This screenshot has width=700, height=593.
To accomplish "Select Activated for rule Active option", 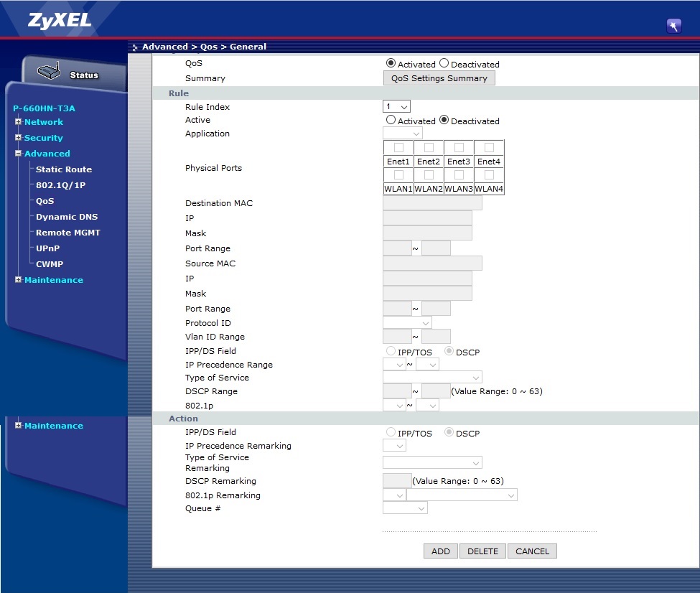I will 391,120.
